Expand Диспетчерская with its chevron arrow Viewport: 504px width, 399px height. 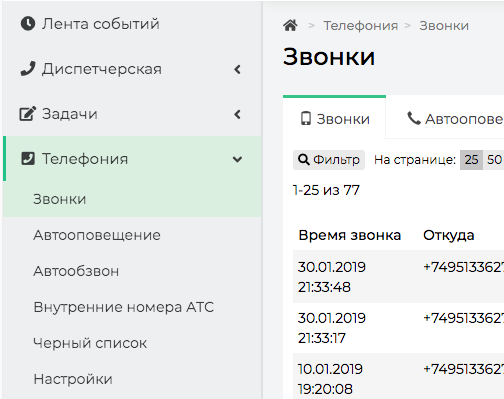(237, 69)
